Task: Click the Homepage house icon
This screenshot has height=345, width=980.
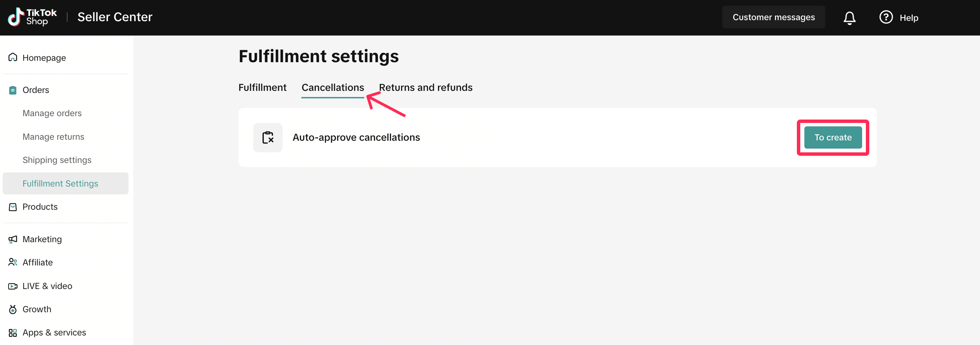Action: (x=13, y=57)
